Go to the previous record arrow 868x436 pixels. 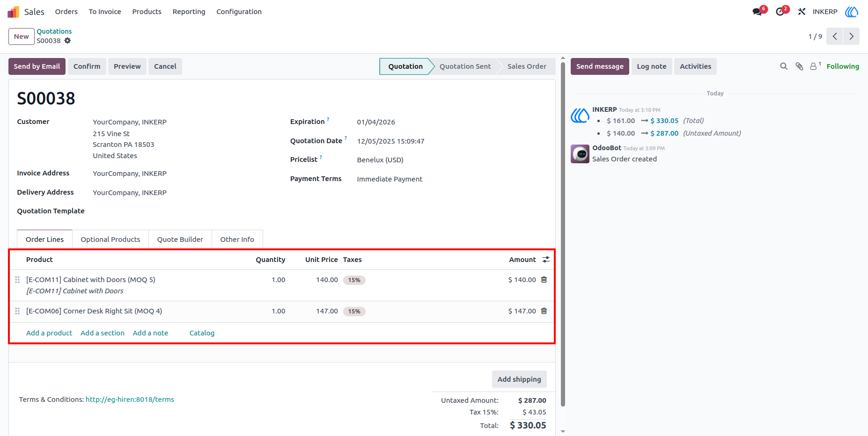point(835,36)
